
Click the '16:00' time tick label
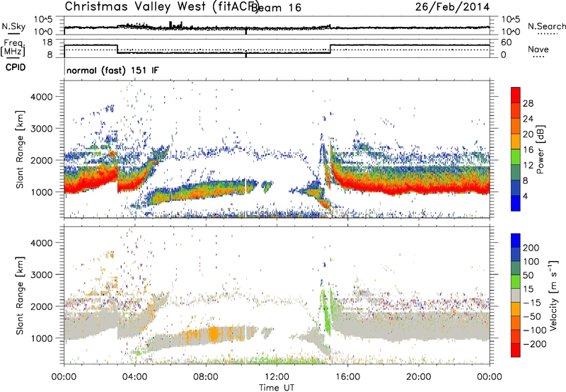347,377
